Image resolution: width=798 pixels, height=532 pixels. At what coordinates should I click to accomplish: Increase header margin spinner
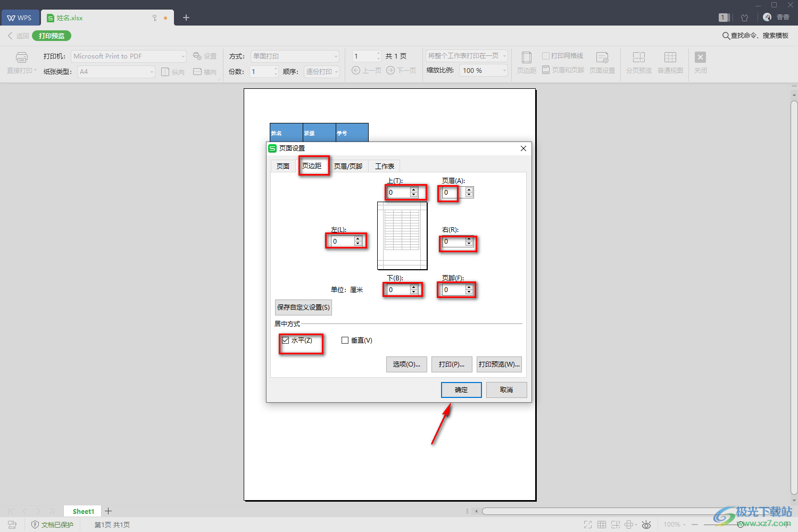pyautogui.click(x=469, y=190)
